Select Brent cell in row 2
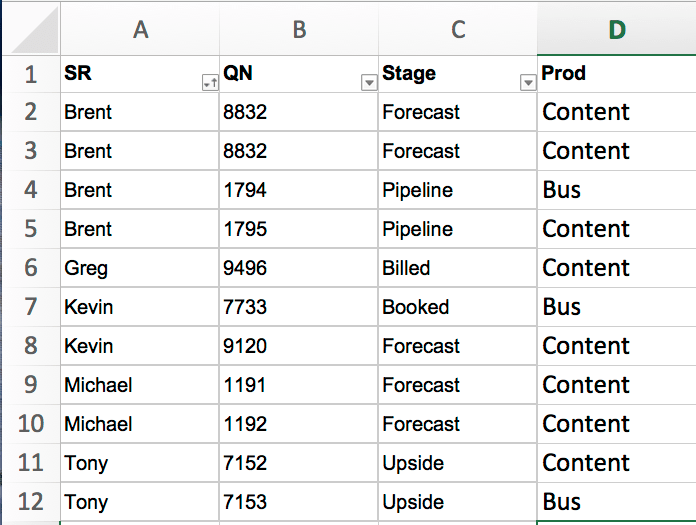Screen dimensions: 696x525 140,112
